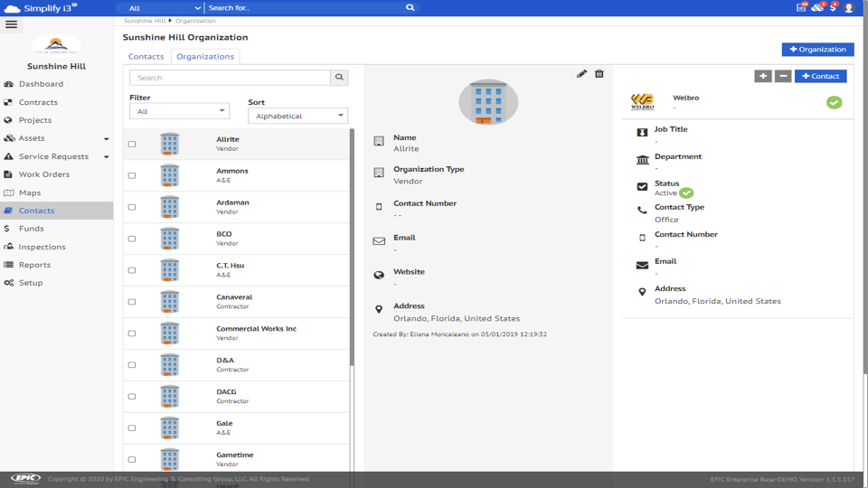Click the organization list Search field

(230, 78)
